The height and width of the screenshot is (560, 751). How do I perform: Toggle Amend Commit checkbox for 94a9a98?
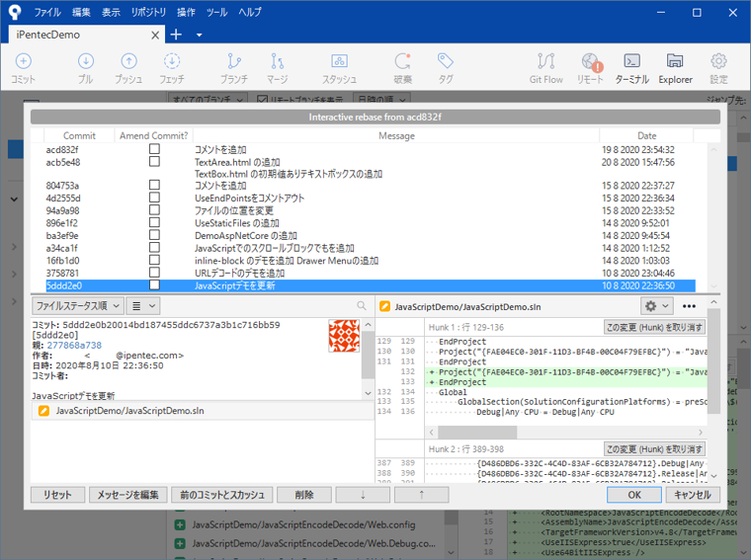pyautogui.click(x=154, y=209)
